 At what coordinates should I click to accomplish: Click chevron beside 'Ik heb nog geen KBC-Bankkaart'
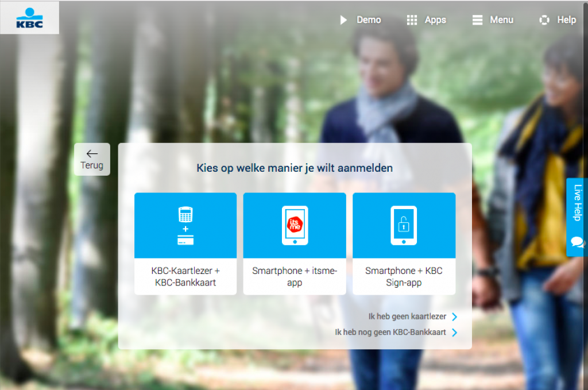point(454,332)
